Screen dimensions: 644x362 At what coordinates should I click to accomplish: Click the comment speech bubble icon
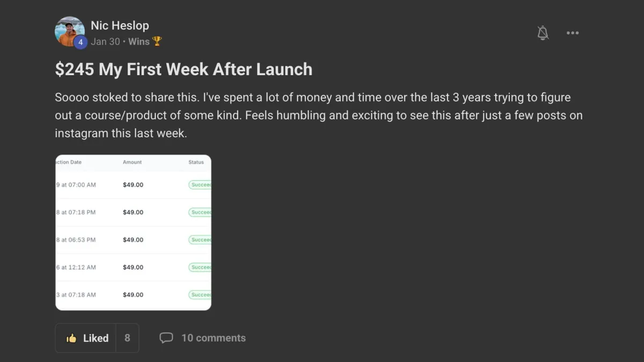pos(166,338)
